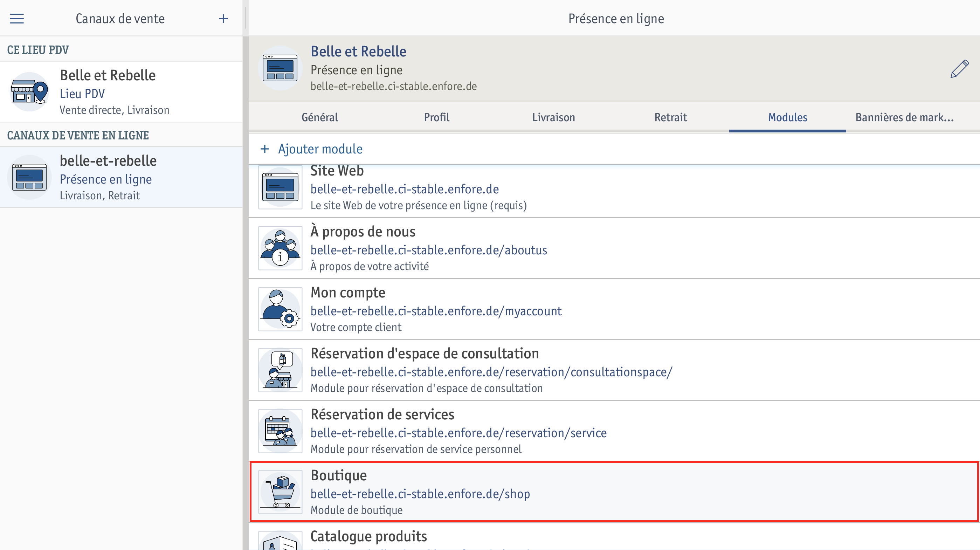Select belle-et-rebelle Présence en ligne channel
980x550 pixels.
[121, 177]
